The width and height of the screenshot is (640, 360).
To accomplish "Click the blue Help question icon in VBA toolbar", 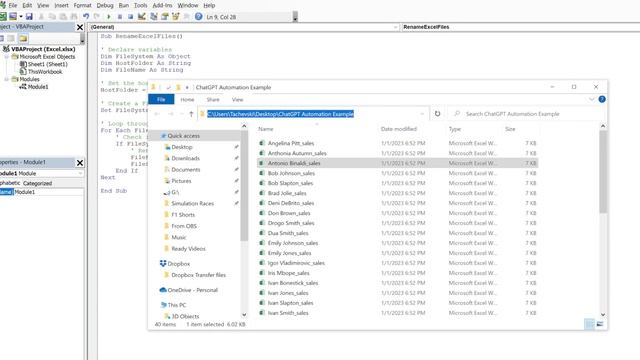I will 198,17.
